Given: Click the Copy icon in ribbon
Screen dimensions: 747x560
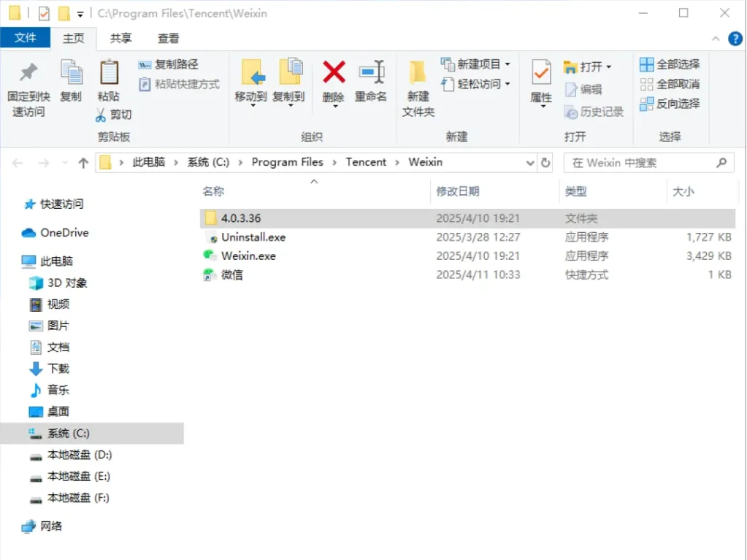Looking at the screenshot, I should tap(72, 72).
